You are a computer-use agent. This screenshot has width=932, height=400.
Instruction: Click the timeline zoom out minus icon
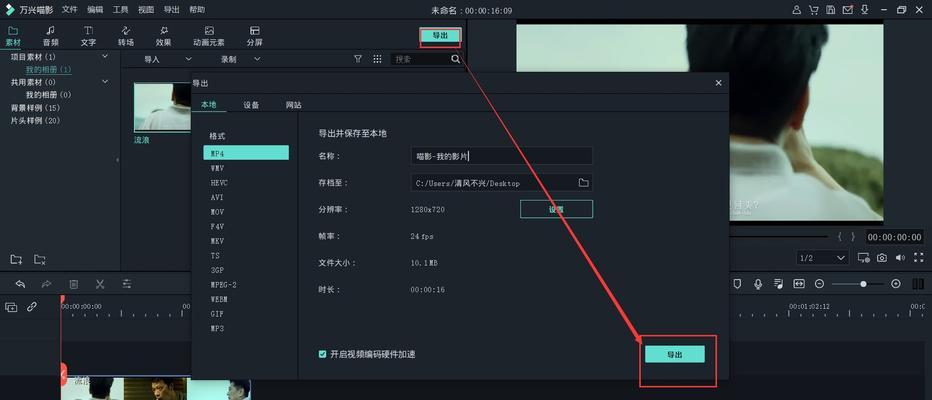tap(819, 284)
